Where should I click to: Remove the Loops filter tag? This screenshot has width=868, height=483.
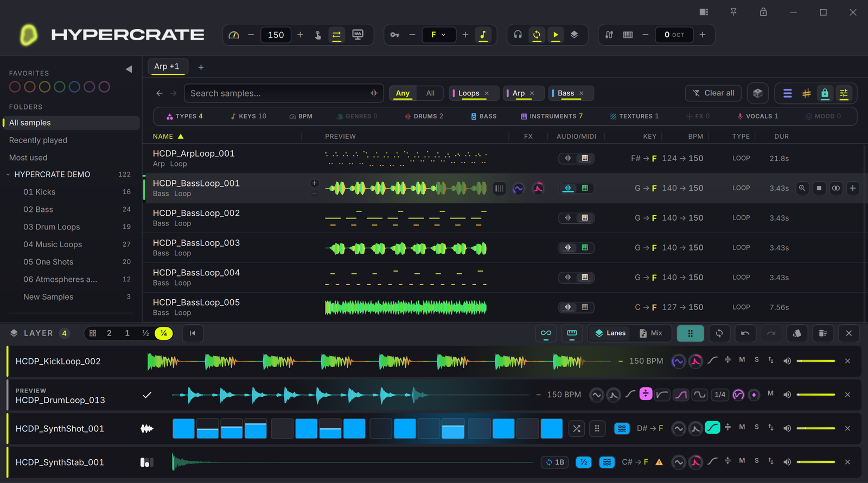[487, 93]
